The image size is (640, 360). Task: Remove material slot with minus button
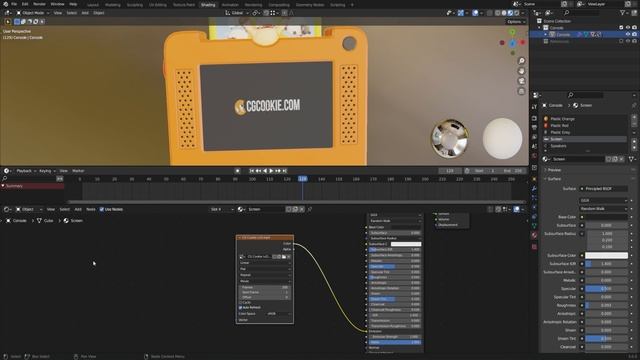[634, 124]
